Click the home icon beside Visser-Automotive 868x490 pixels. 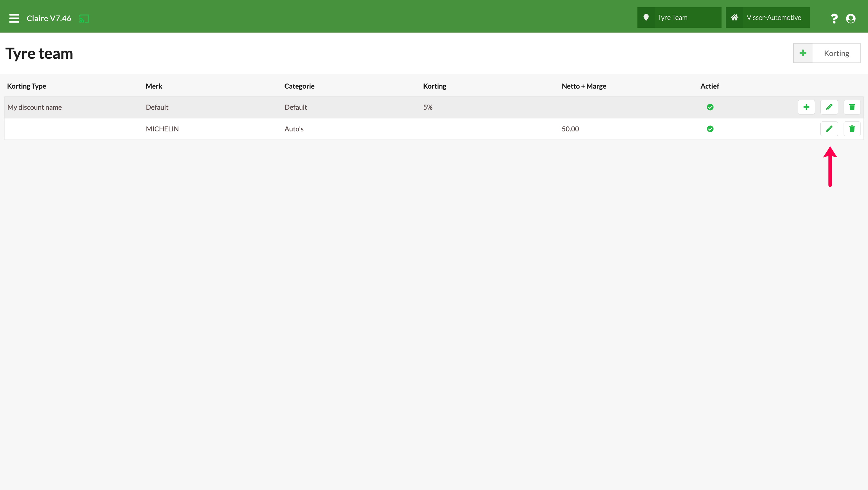click(734, 17)
